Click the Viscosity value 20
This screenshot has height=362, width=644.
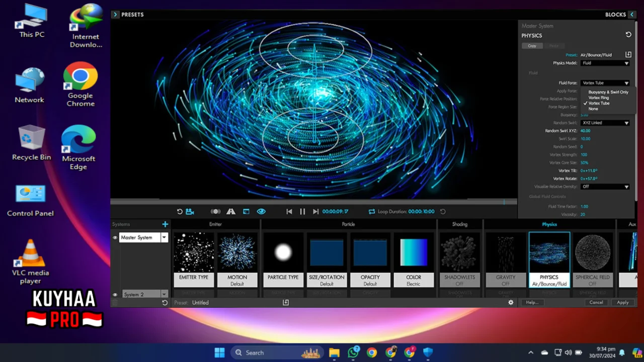coord(583,215)
